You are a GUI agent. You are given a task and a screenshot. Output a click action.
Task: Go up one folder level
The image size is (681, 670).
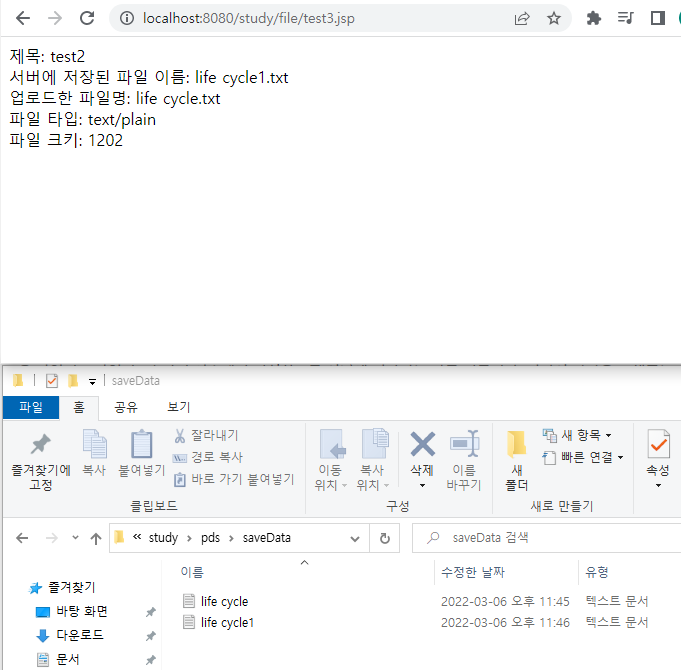[96, 538]
